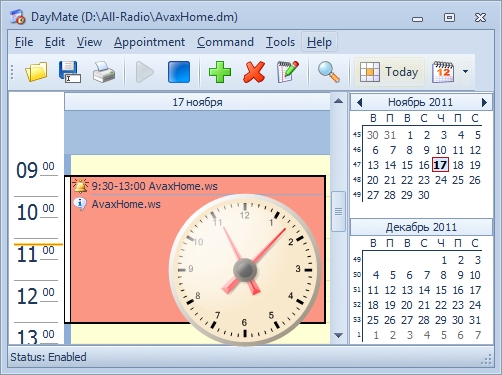Click the calendar icon showing 12

click(443, 72)
